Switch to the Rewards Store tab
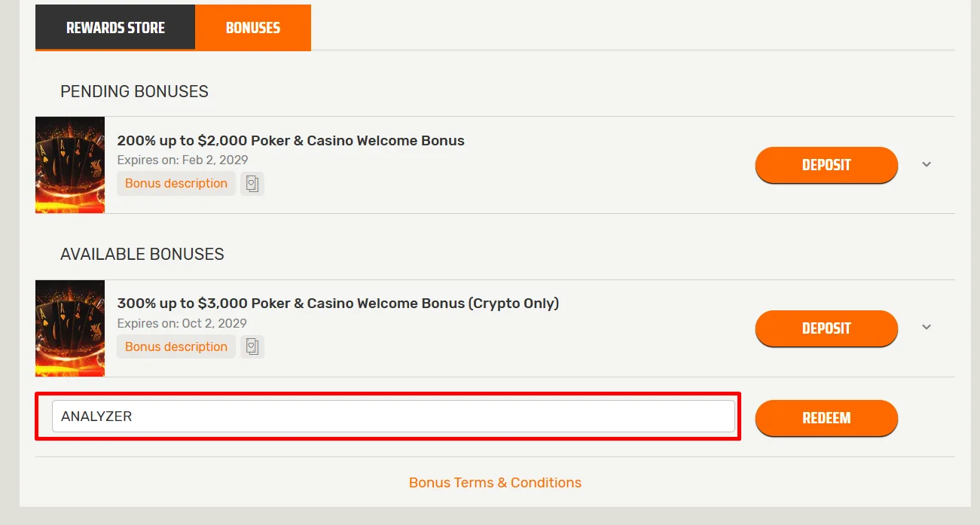This screenshot has width=980, height=525. 115,28
